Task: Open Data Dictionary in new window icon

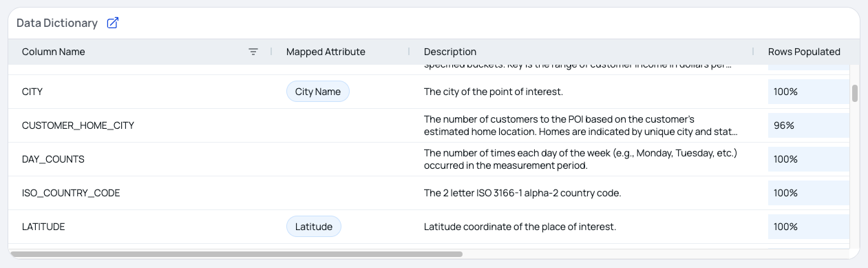Action: click(x=113, y=23)
